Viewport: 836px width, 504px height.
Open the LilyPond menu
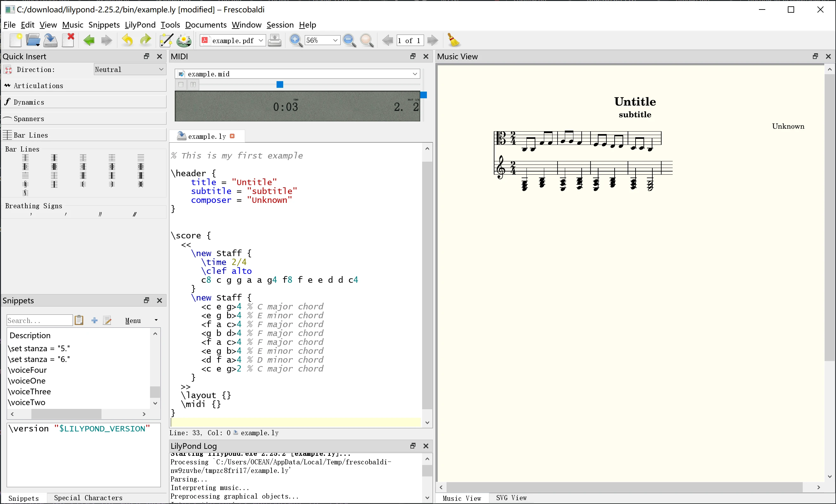point(139,24)
